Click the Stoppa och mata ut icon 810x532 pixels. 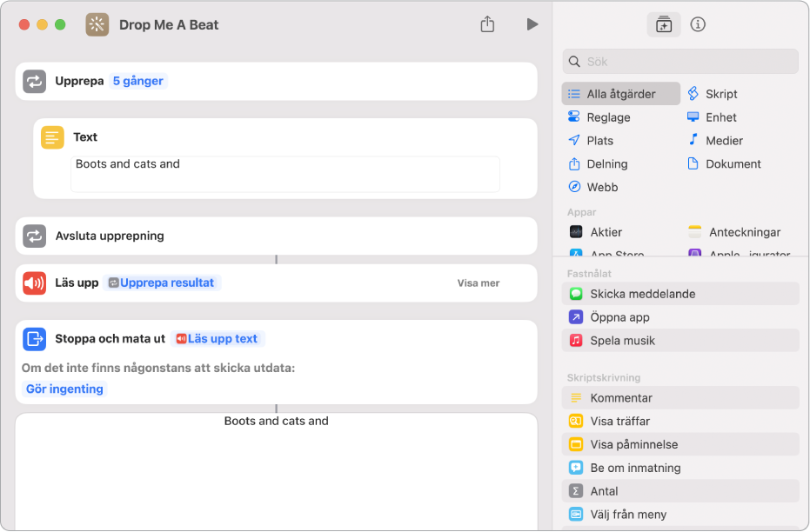pyautogui.click(x=34, y=339)
